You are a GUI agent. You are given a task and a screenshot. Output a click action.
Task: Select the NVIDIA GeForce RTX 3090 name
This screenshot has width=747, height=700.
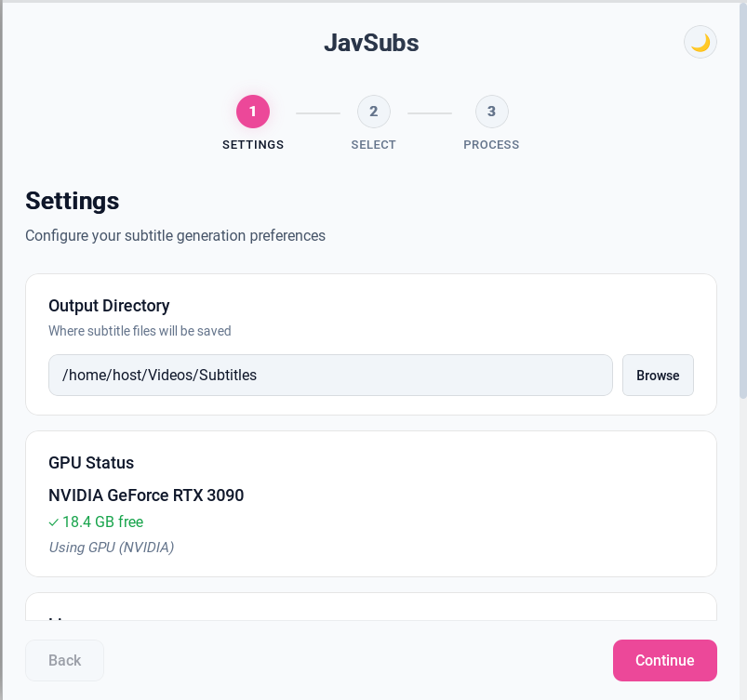146,495
